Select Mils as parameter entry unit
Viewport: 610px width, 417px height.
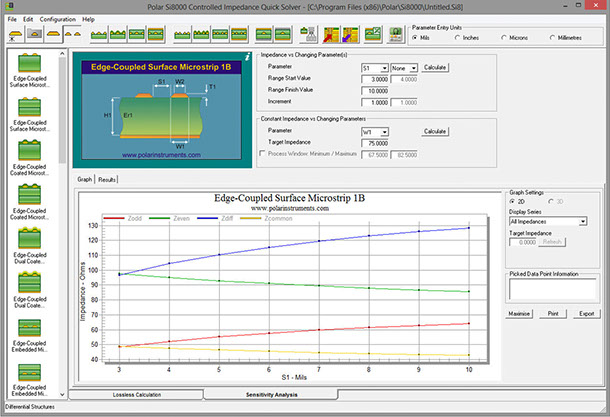[x=416, y=38]
